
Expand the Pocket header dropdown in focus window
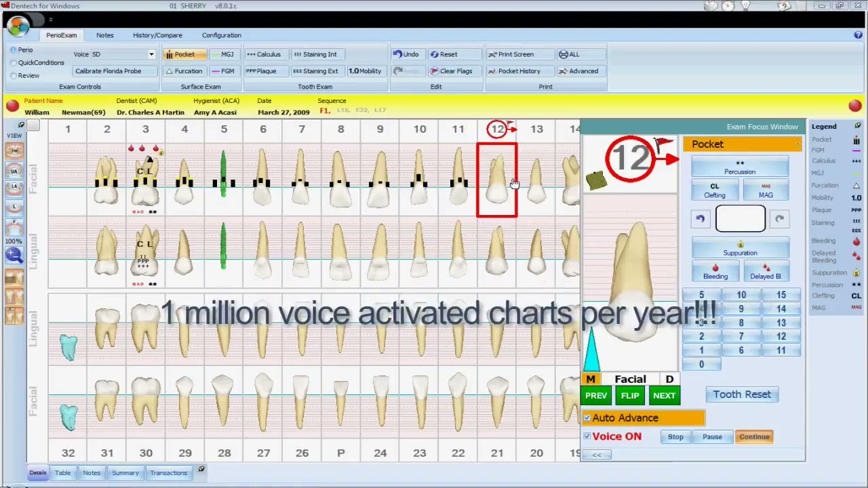(x=796, y=144)
